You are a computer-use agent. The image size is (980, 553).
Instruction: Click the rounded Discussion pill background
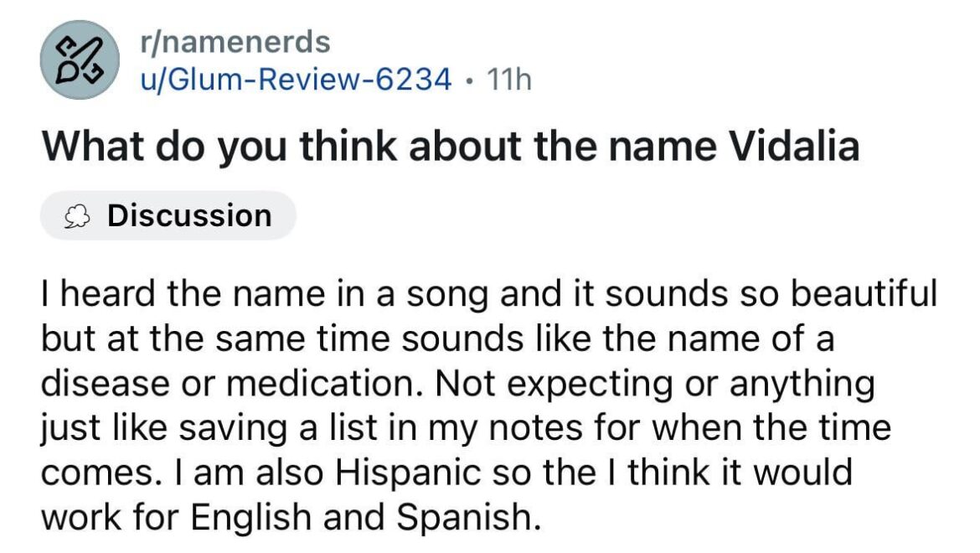pyautogui.click(x=168, y=215)
